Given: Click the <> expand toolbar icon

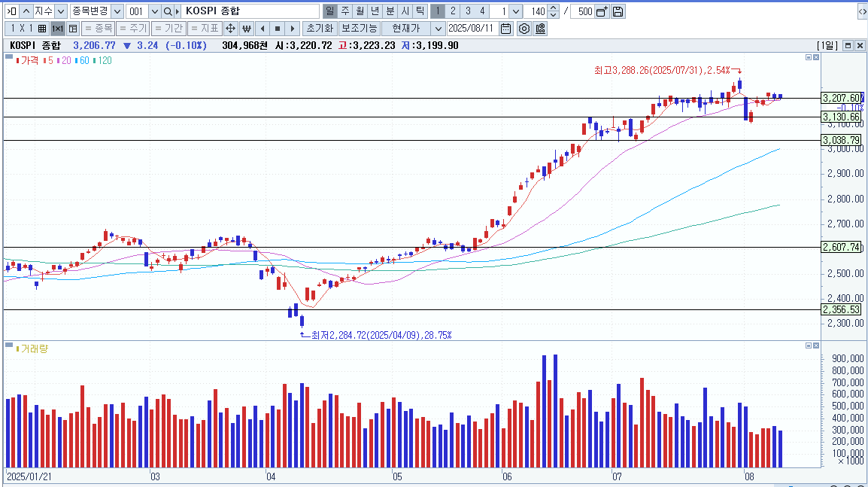Looking at the screenshot, I should coord(861,11).
